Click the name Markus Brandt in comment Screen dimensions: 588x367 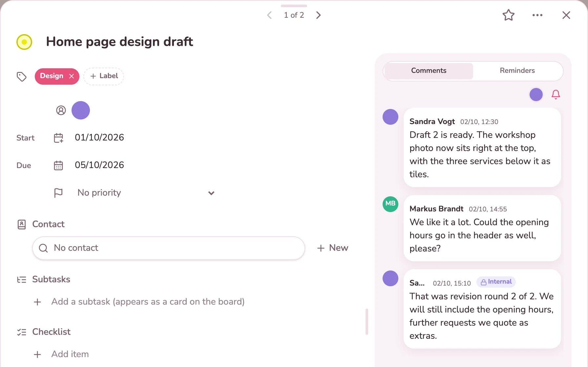pyautogui.click(x=436, y=209)
